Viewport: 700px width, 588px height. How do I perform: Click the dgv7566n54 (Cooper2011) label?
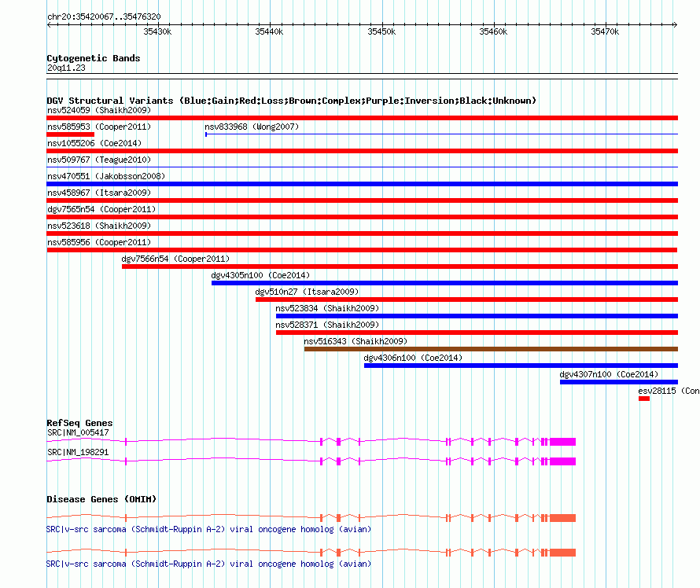pos(176,259)
